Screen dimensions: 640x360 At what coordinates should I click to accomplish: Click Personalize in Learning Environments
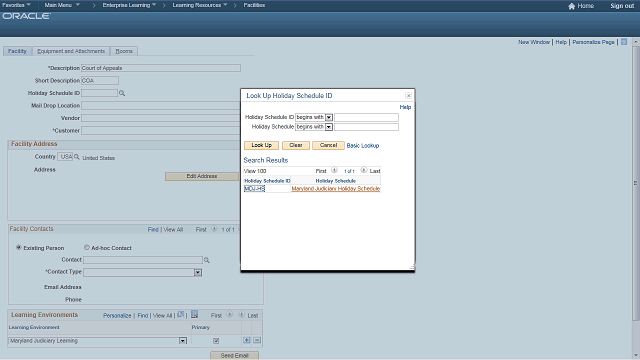coord(117,316)
